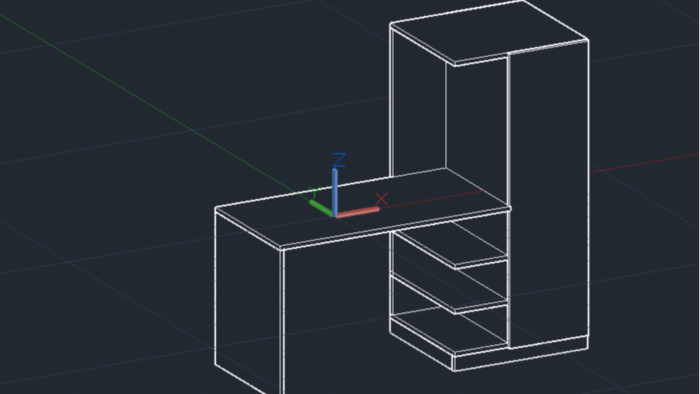Select the top panel of the tall cabinet
This screenshot has width=700, height=394.
coord(489,32)
